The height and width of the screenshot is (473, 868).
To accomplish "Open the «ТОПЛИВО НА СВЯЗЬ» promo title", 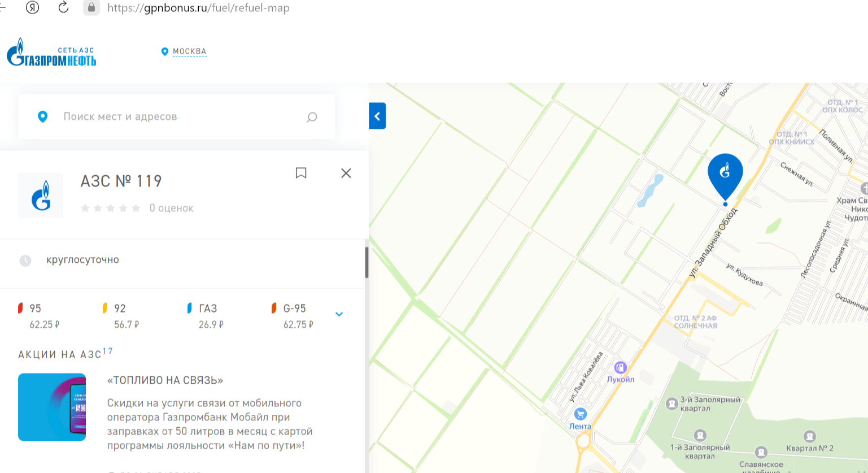I will point(165,380).
